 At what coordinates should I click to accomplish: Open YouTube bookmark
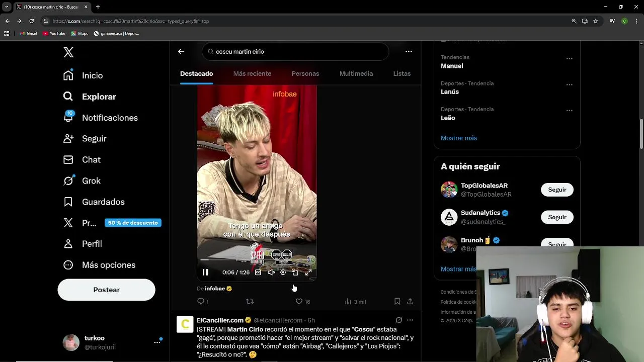coord(54,34)
